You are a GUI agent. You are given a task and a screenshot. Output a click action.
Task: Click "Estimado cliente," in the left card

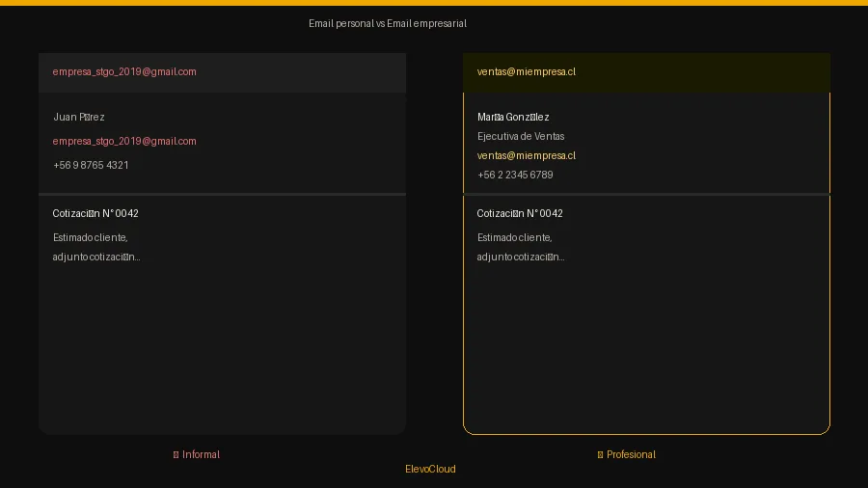91,238
